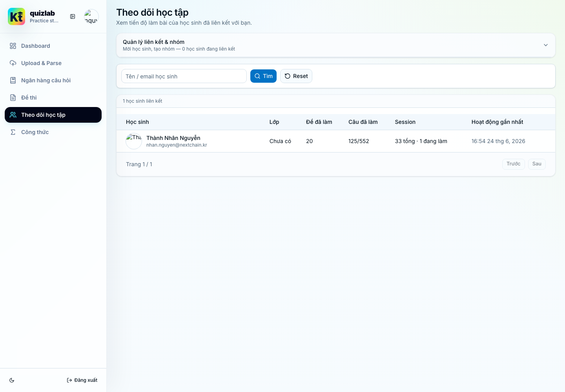Click the Tìm search button

coord(263,76)
